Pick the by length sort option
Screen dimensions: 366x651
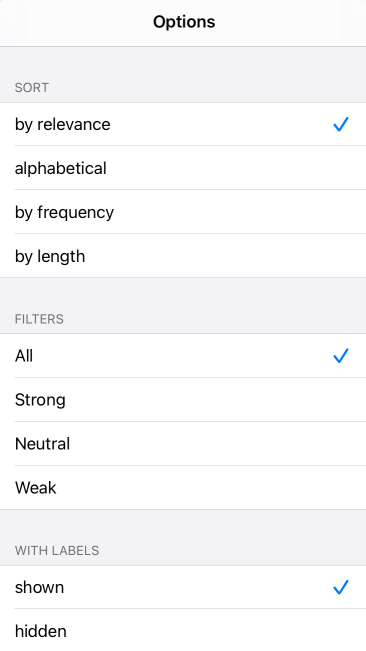(x=183, y=256)
